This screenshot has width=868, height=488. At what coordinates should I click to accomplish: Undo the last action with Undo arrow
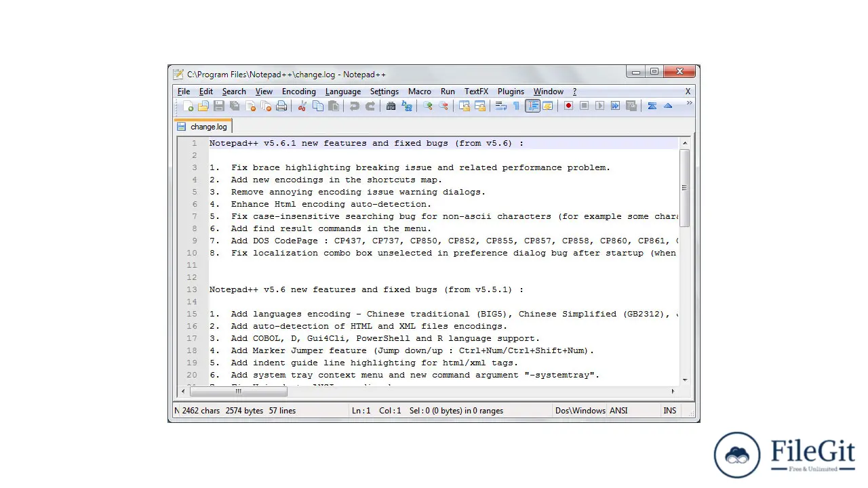tap(354, 106)
